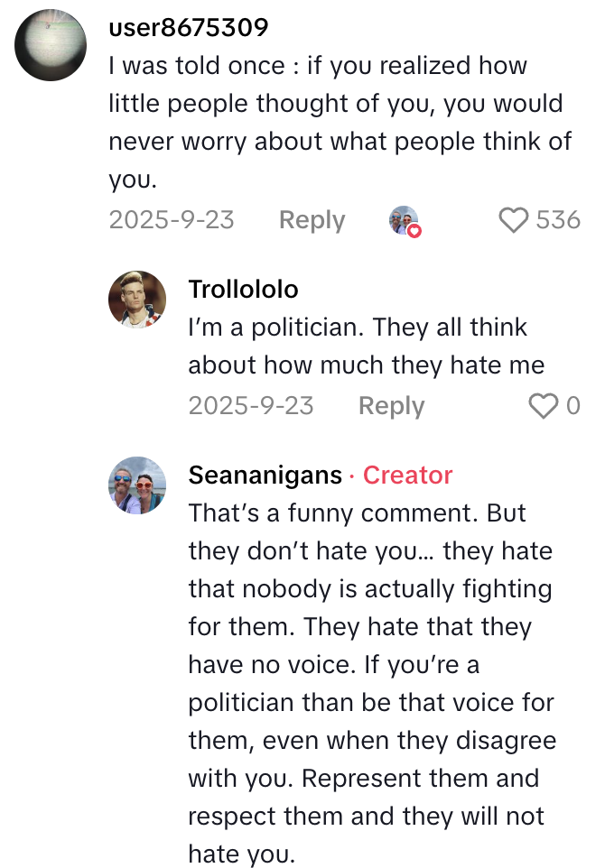Go to Trollololo's username profile
Viewport: 605px width, 868px height.
(243, 289)
